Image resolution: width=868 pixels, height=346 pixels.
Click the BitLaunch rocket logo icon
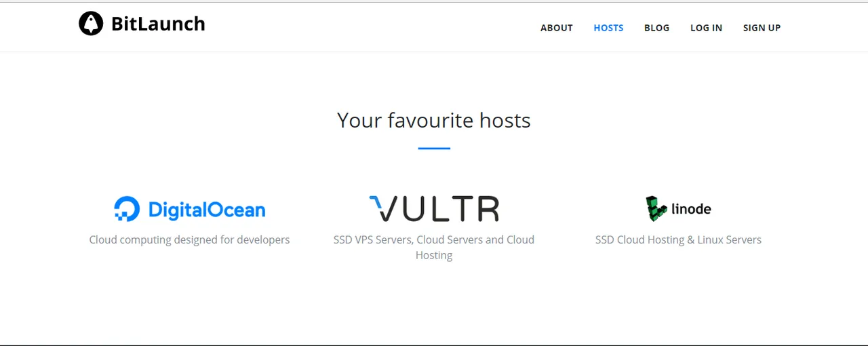pyautogui.click(x=91, y=24)
